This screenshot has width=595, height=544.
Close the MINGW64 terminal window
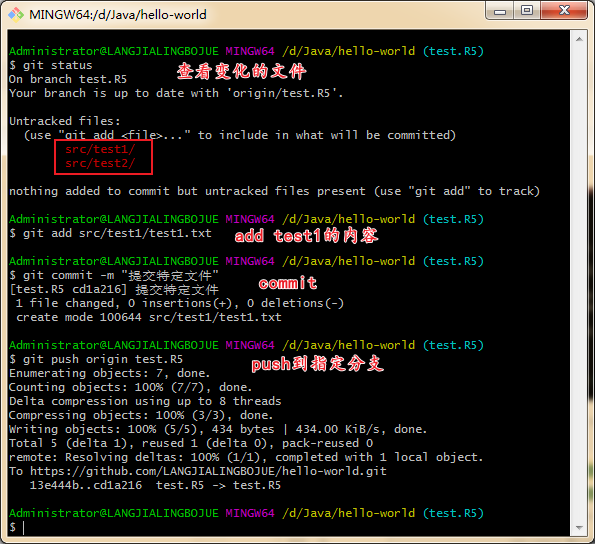[x=564, y=11]
